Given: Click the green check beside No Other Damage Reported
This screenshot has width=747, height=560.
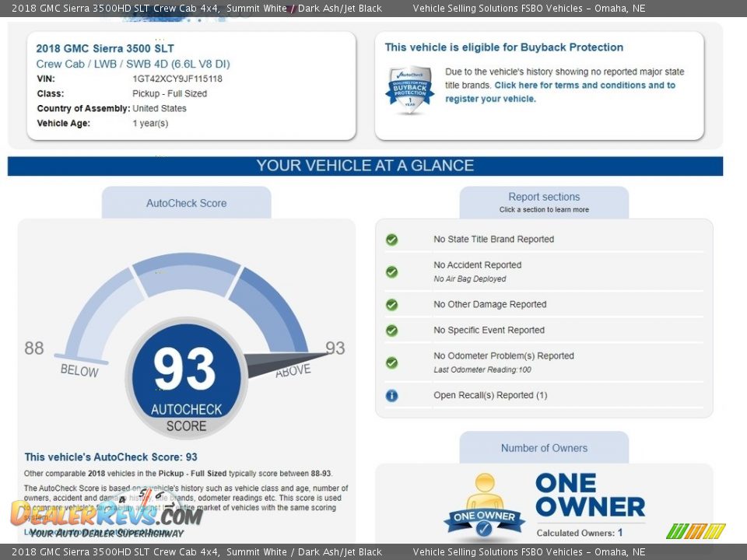Looking at the screenshot, I should click(391, 304).
